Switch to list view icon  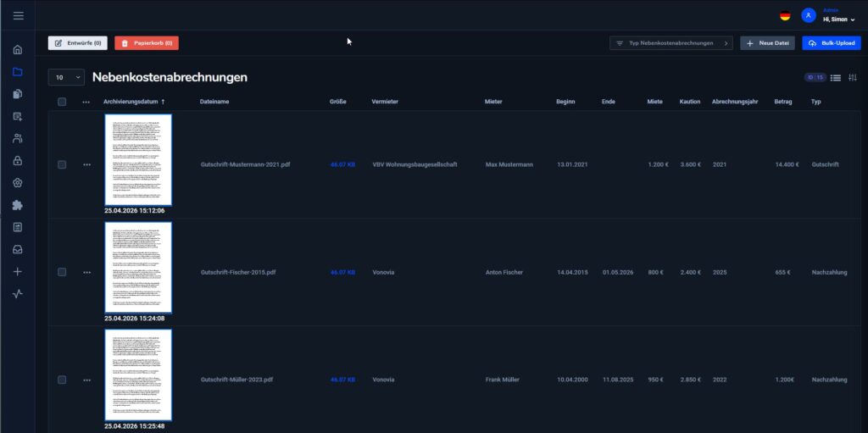pos(836,78)
